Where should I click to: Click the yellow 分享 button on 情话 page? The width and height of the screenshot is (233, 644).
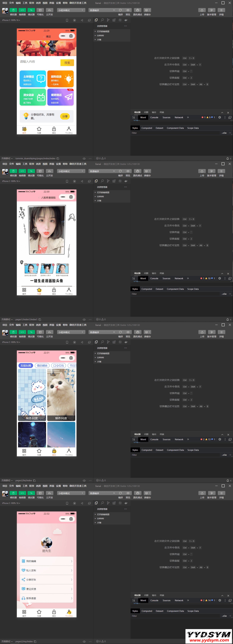65,116
